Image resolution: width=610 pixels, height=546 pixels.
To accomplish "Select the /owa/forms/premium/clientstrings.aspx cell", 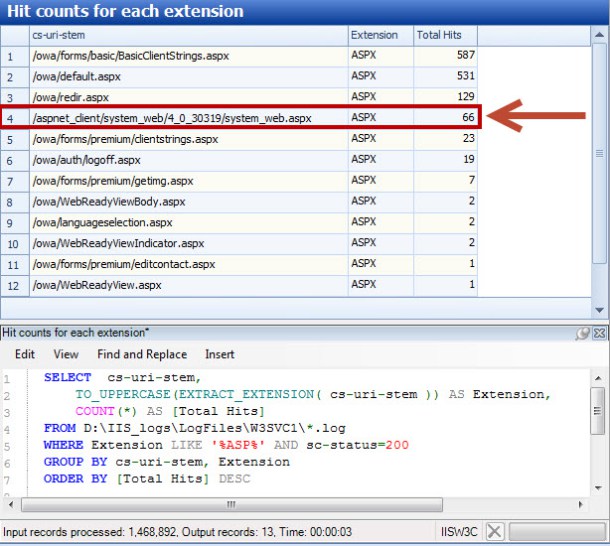I will 189,139.
